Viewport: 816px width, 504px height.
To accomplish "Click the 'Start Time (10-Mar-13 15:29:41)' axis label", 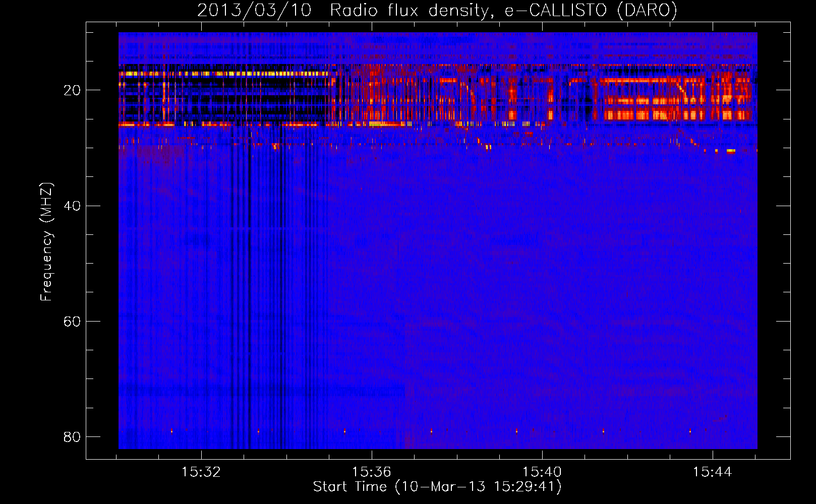I will [x=437, y=487].
